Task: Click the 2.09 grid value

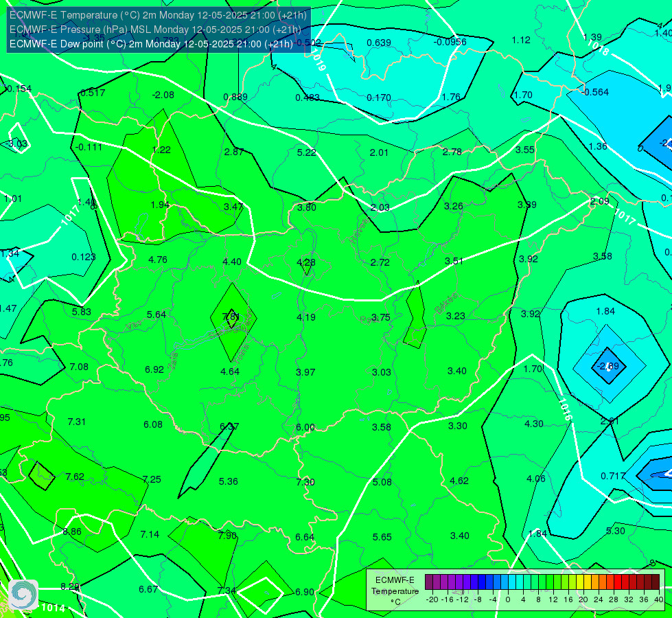Action: (599, 201)
